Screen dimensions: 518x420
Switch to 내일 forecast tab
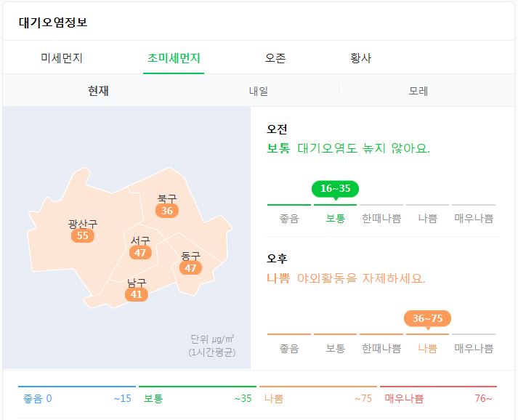(258, 92)
